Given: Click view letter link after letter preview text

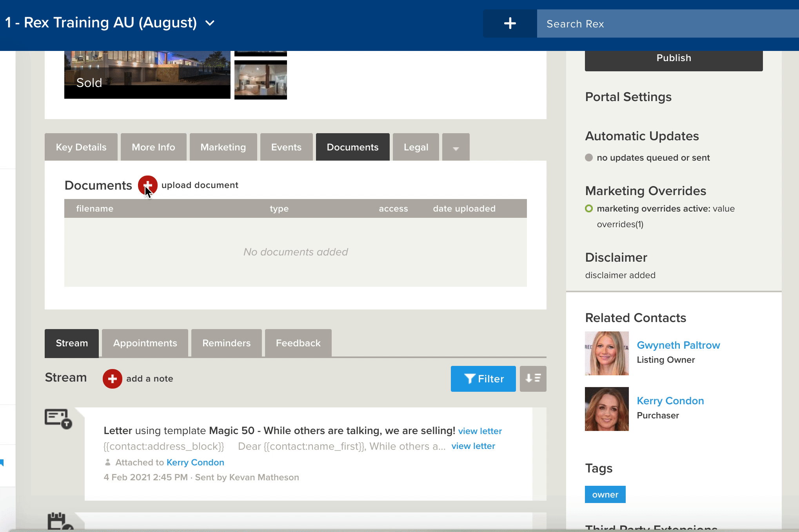Looking at the screenshot, I should click(473, 446).
